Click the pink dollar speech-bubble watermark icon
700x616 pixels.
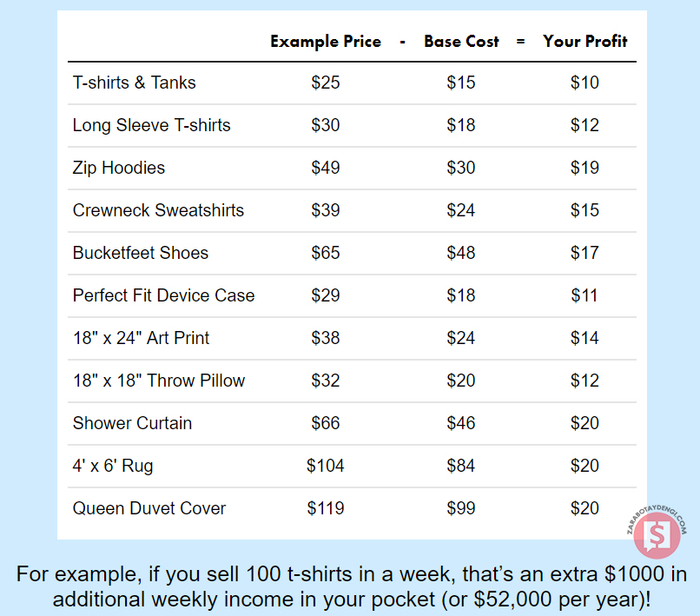[x=657, y=533]
